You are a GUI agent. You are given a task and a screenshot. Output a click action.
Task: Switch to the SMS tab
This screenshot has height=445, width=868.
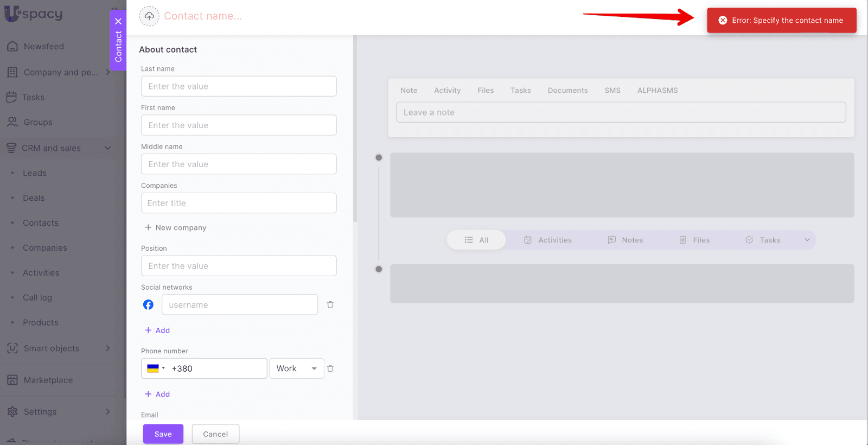(612, 91)
